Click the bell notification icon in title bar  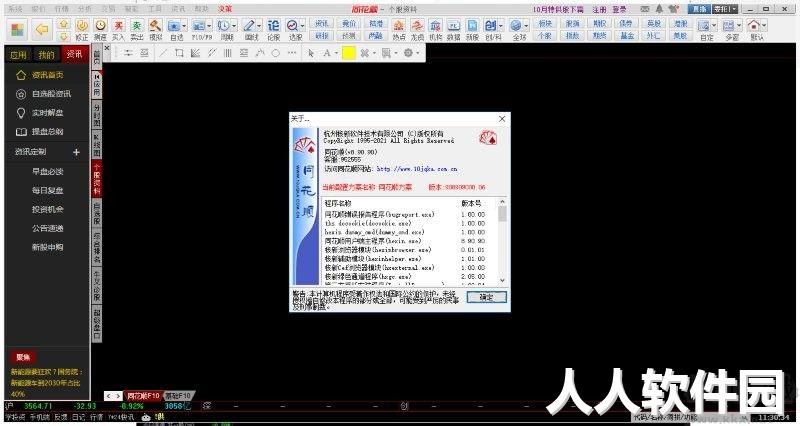659,9
